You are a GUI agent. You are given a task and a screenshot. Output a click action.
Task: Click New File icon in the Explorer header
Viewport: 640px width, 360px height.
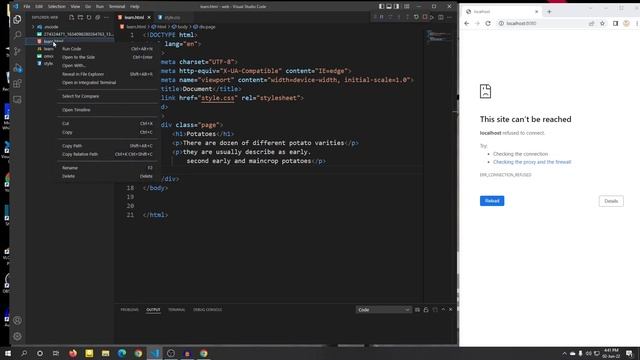coord(71,18)
